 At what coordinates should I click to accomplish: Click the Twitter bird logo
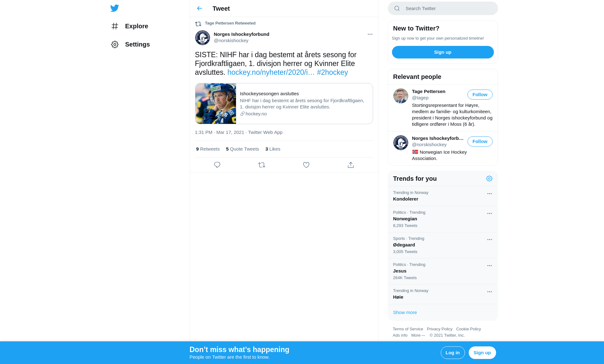pos(115,8)
